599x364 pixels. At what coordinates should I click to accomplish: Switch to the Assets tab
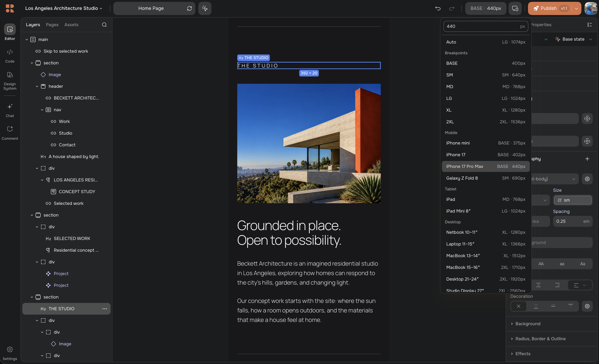pyautogui.click(x=71, y=25)
